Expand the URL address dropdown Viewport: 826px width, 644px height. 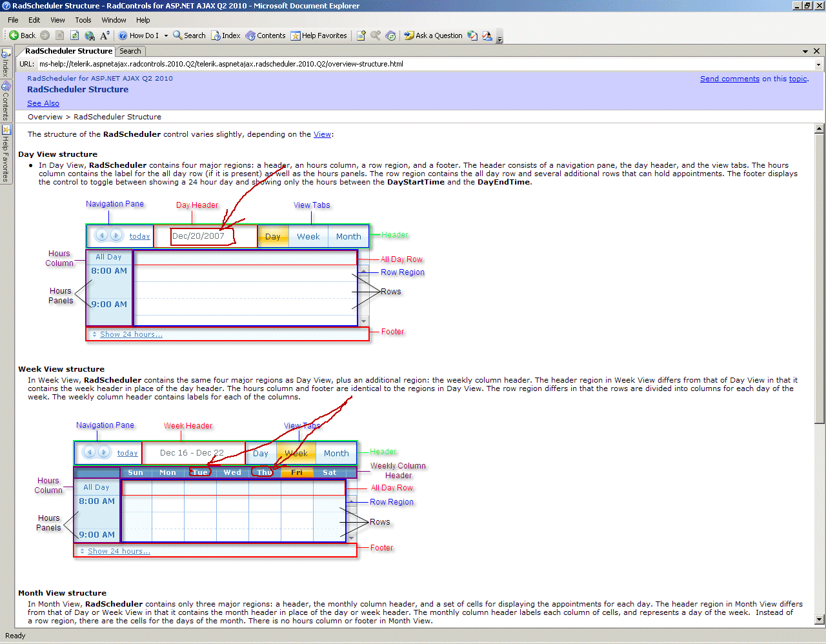[x=819, y=65]
